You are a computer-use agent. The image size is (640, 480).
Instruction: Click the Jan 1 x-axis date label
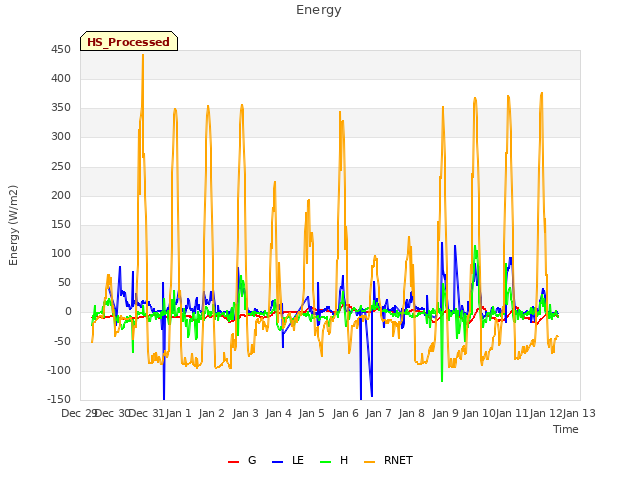(x=179, y=413)
